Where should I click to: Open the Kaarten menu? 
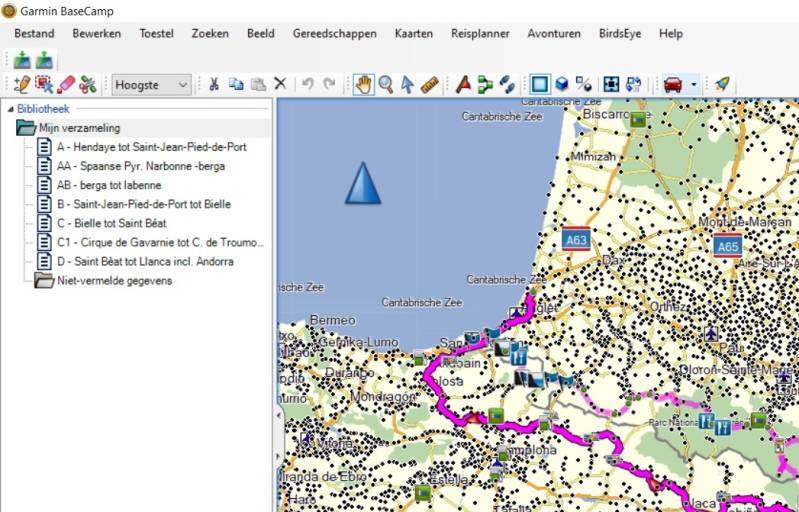pyautogui.click(x=414, y=33)
